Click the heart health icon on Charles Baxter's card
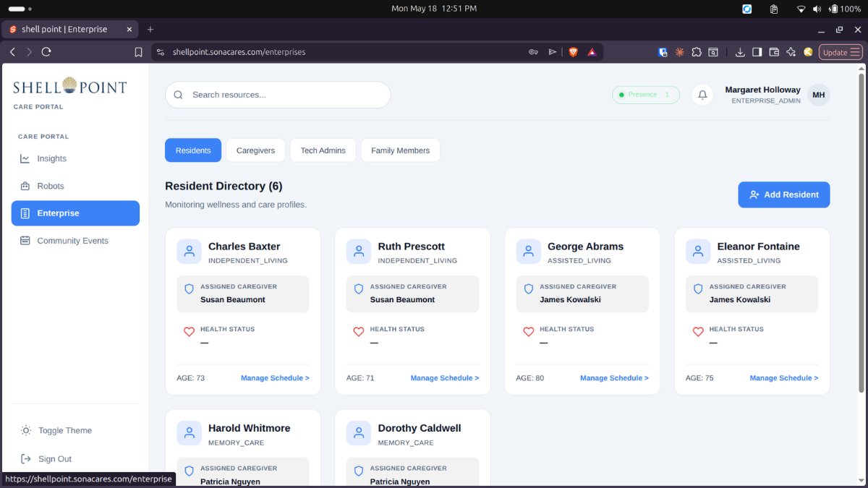868x488 pixels. click(189, 332)
